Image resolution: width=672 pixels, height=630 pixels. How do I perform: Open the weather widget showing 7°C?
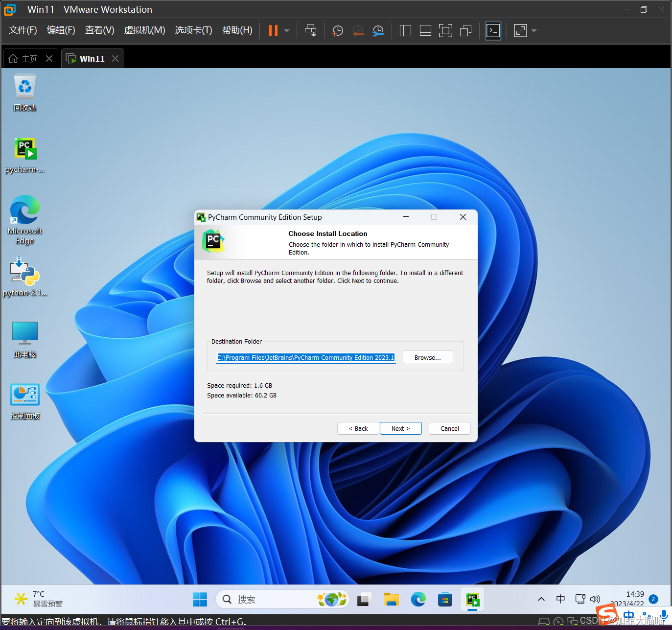click(x=39, y=599)
